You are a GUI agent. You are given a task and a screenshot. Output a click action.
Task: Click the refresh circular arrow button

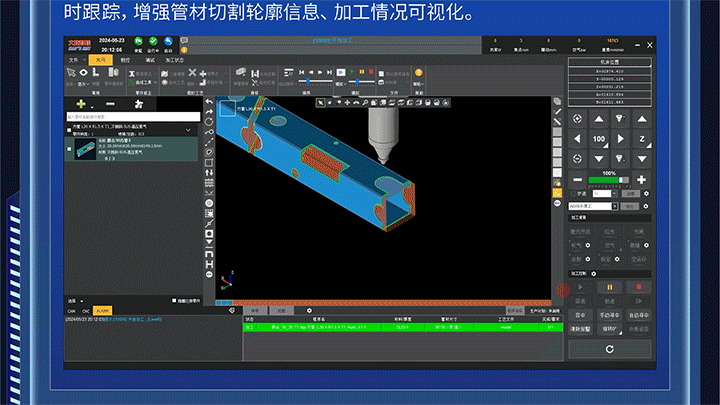pyautogui.click(x=610, y=349)
